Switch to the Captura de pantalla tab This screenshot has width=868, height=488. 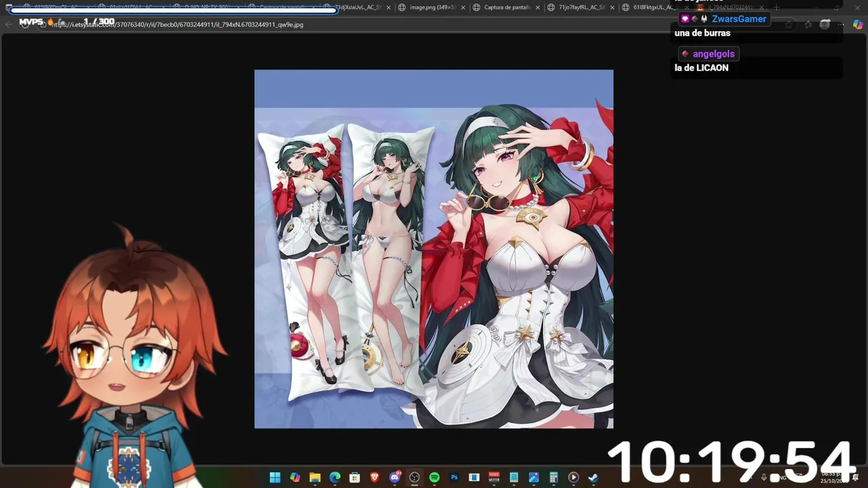pos(507,7)
